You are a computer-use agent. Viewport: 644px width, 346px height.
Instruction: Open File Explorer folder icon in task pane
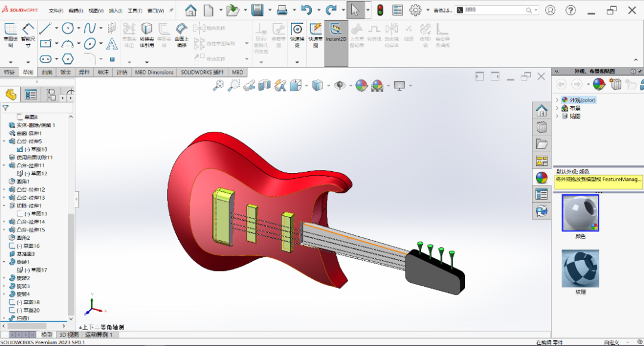541,144
